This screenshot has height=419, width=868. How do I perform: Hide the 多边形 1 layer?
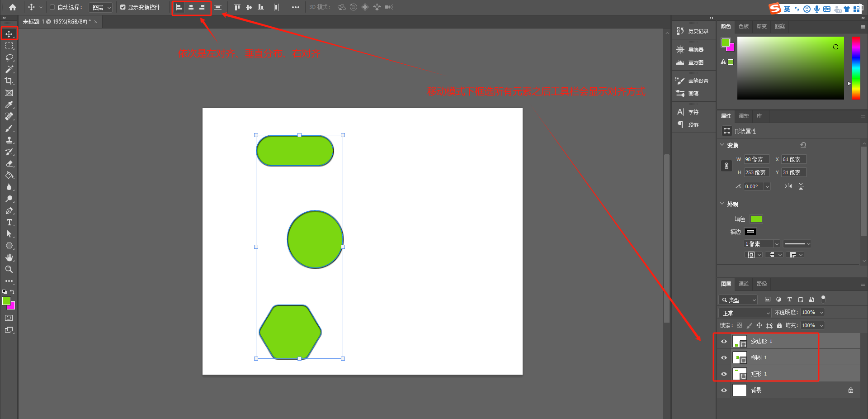724,342
